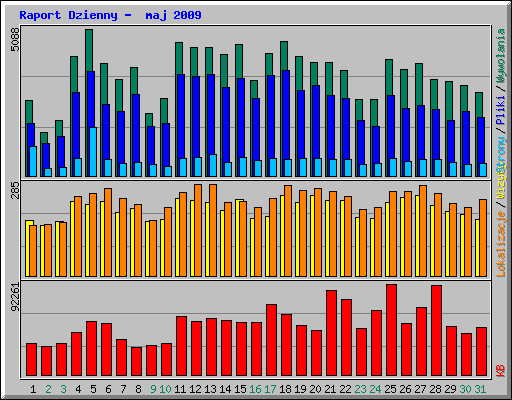This screenshot has height=400, width=512.
Task: Click day label '7' on the x-axis
Action: pos(123,389)
